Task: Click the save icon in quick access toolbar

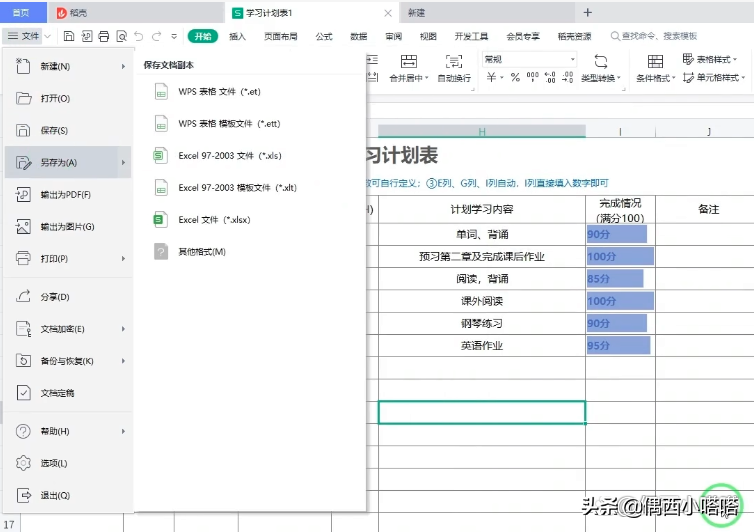Action: point(69,36)
